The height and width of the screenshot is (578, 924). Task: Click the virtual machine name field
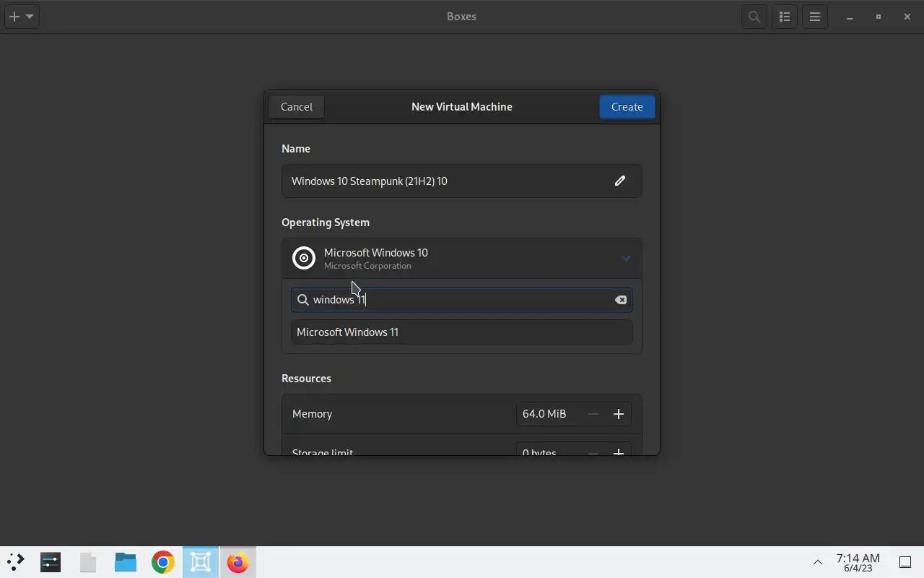click(461, 181)
